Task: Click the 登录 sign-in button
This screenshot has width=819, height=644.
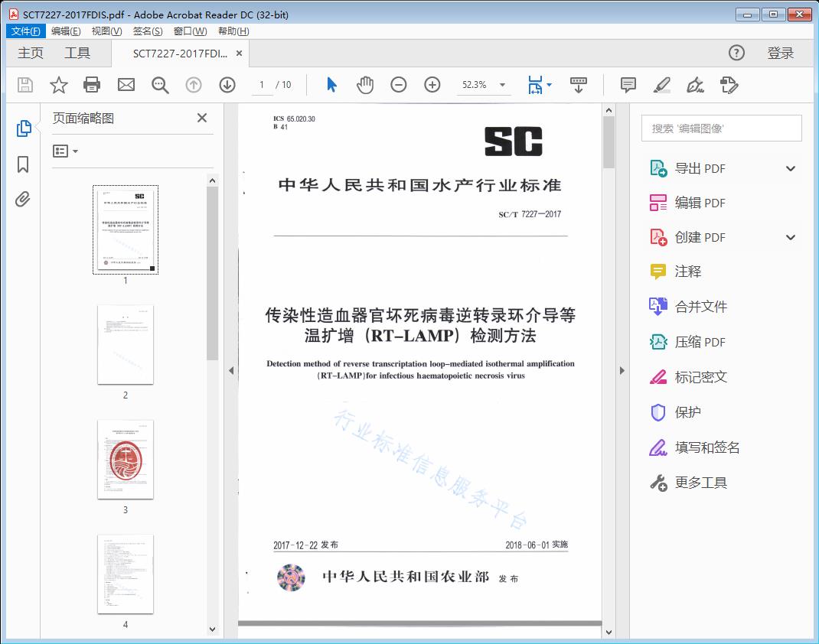Action: pos(780,53)
